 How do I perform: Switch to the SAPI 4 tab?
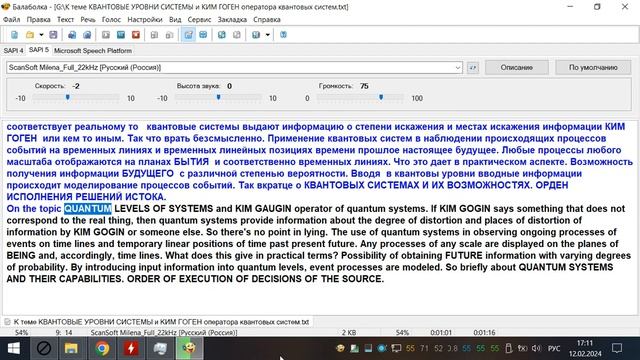(x=13, y=51)
